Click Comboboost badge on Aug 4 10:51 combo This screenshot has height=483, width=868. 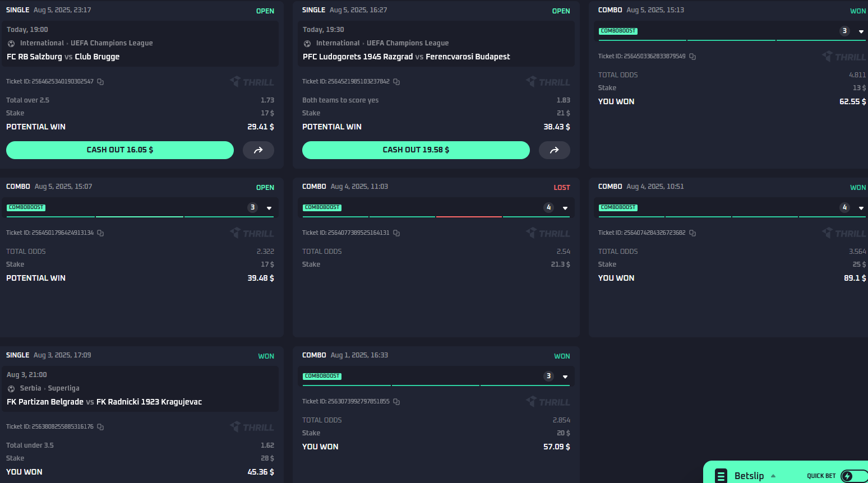point(618,208)
